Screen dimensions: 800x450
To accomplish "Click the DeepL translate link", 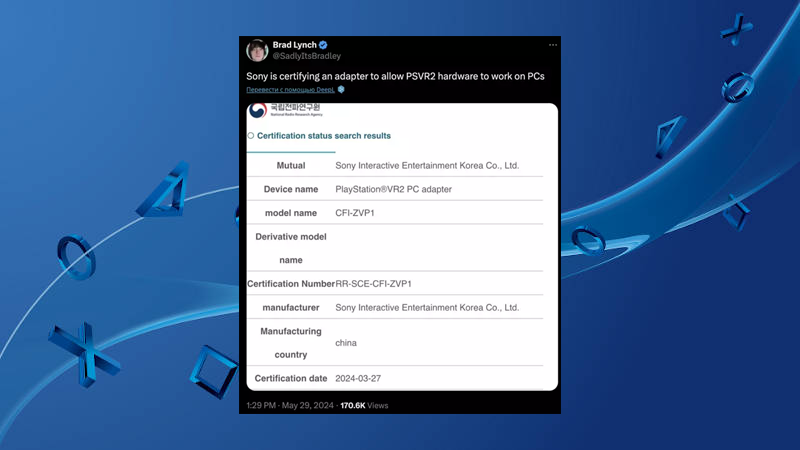I will (x=290, y=90).
